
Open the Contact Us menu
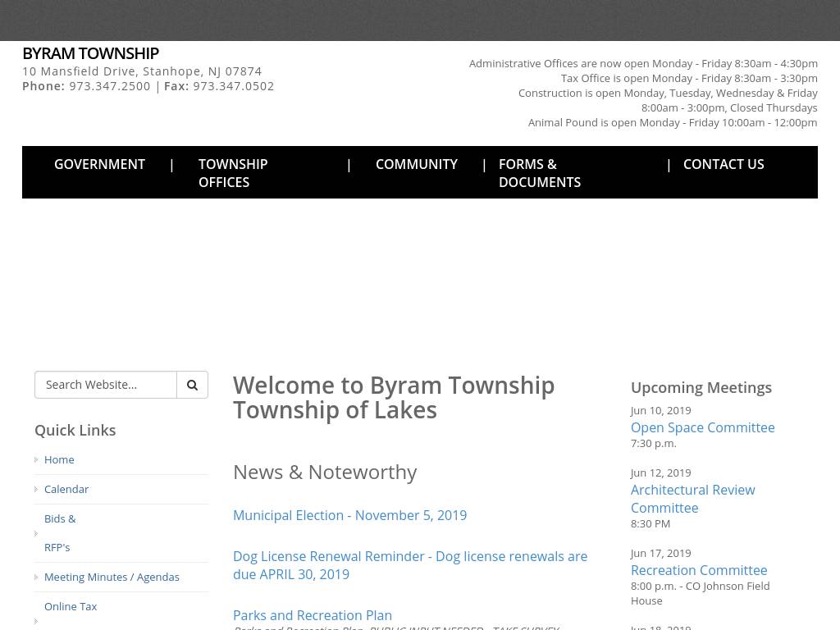[x=724, y=164]
